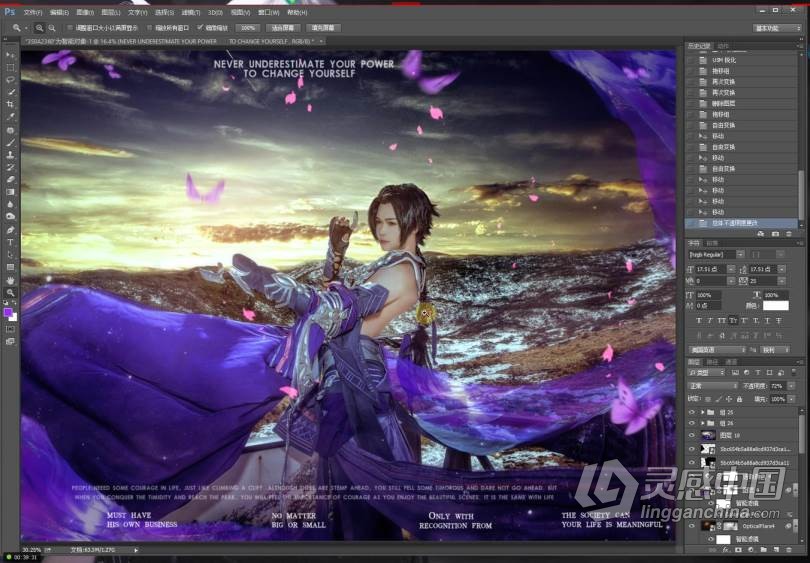Open zoom tool preset picker arrow

[x=26, y=28]
